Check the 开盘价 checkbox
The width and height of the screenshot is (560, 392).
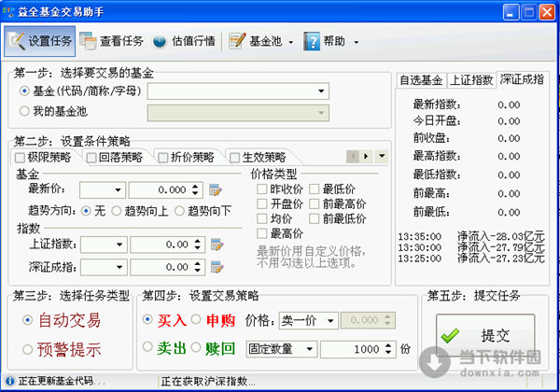[x=261, y=203]
